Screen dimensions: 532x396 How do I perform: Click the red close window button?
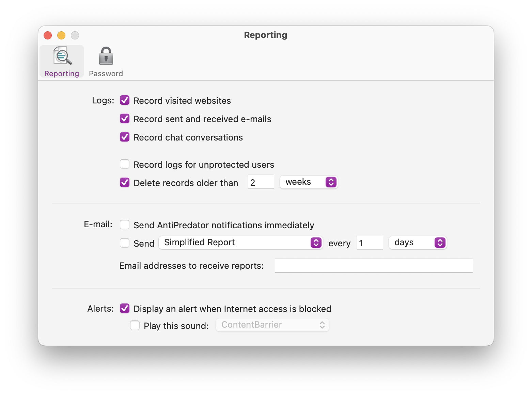(48, 35)
